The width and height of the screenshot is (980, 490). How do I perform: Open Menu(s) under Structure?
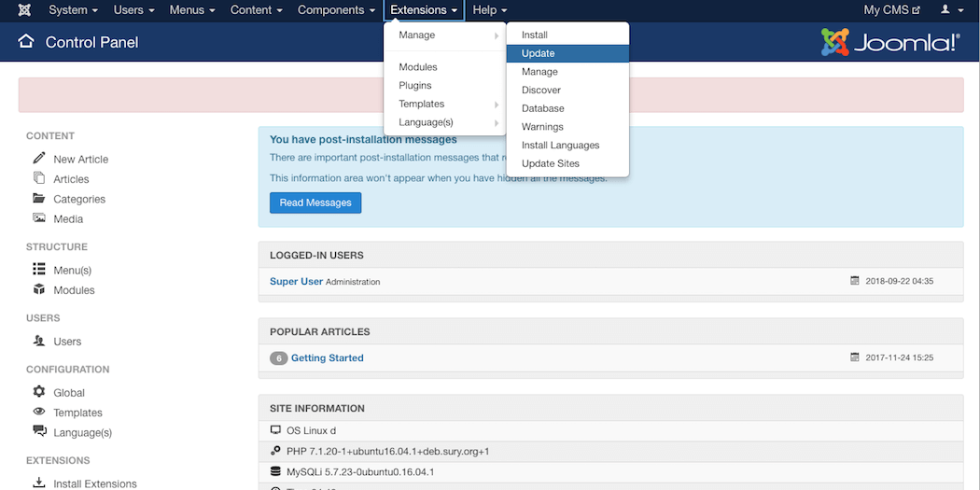[x=73, y=271]
